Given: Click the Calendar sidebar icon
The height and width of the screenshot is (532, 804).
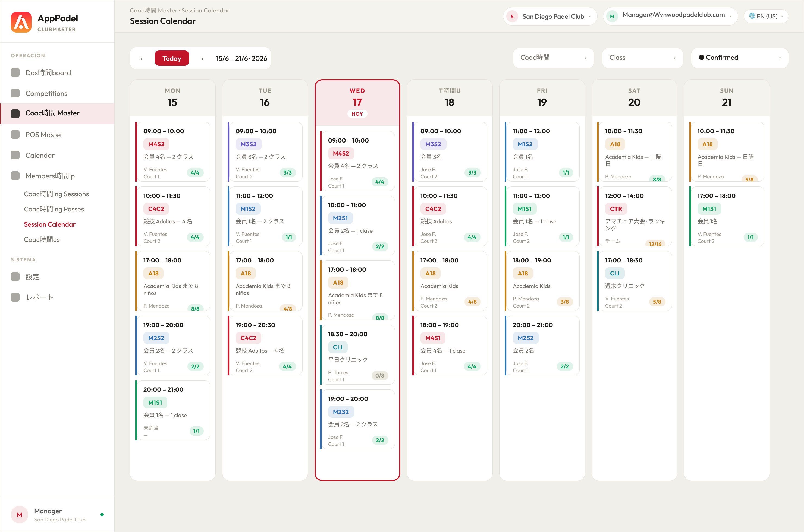Looking at the screenshot, I should 15,155.
